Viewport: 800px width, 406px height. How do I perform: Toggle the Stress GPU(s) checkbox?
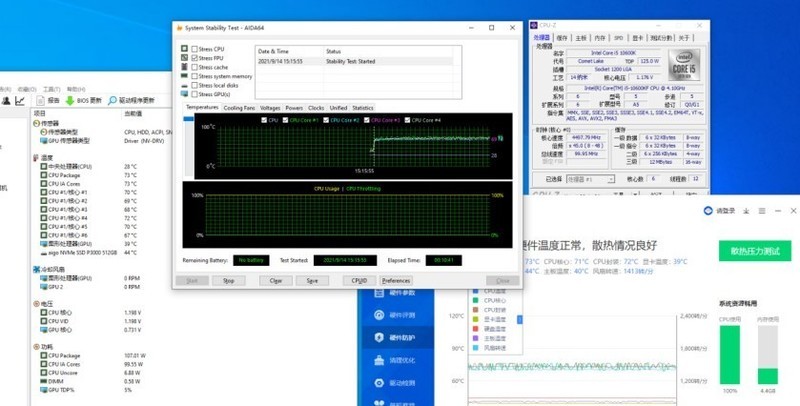(x=182, y=93)
